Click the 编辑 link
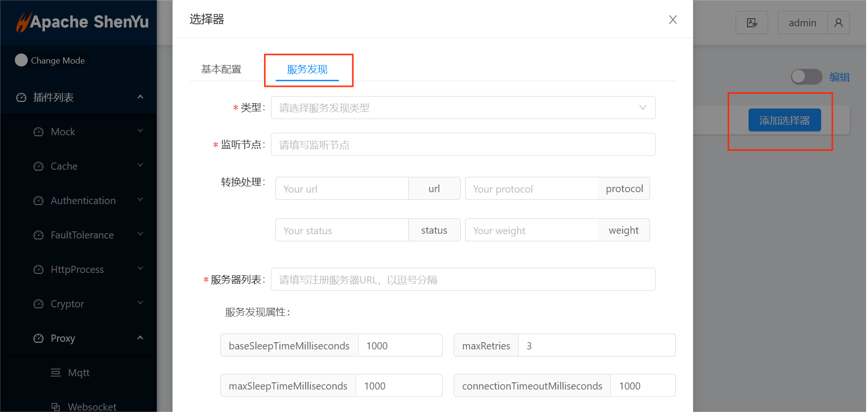 click(x=839, y=77)
